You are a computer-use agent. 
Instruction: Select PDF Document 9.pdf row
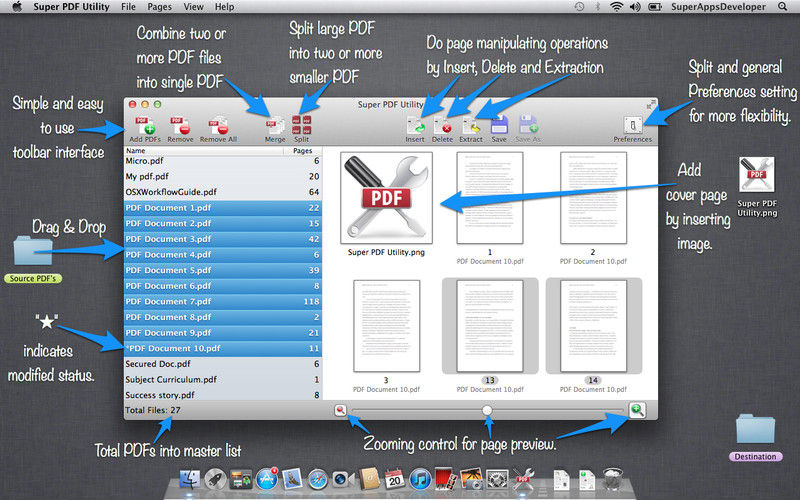(223, 333)
